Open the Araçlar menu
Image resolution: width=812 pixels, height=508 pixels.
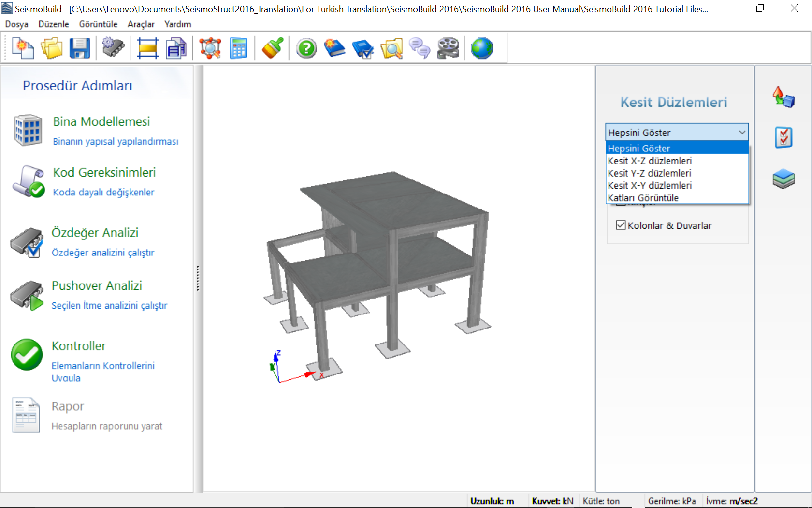click(141, 24)
